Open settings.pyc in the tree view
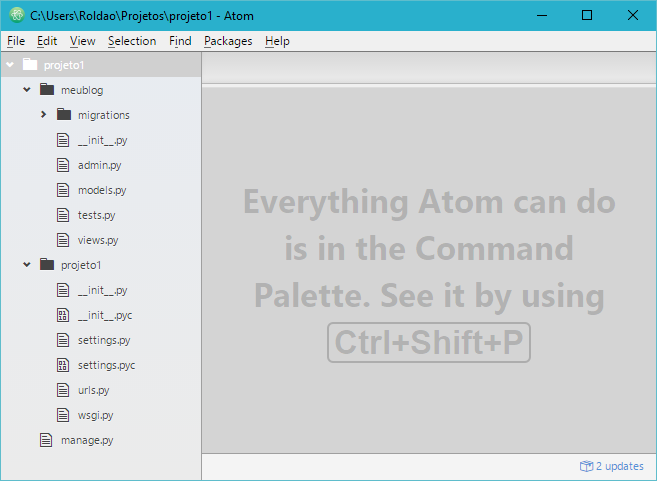657x481 pixels. (x=106, y=365)
